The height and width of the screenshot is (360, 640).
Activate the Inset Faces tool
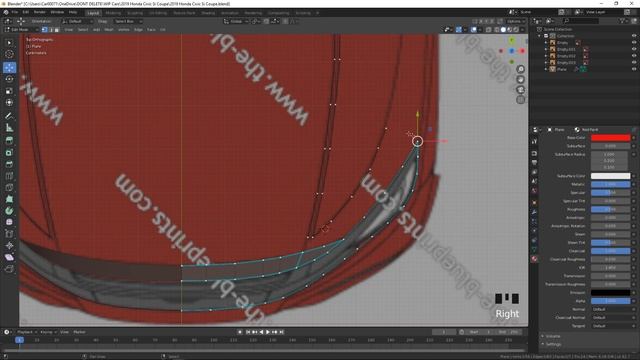point(9,153)
